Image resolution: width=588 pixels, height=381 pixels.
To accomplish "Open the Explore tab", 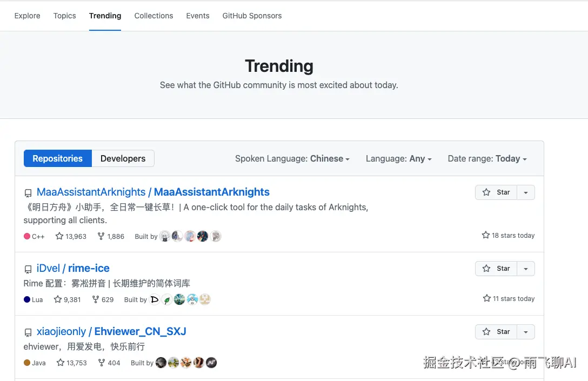I will coord(27,16).
